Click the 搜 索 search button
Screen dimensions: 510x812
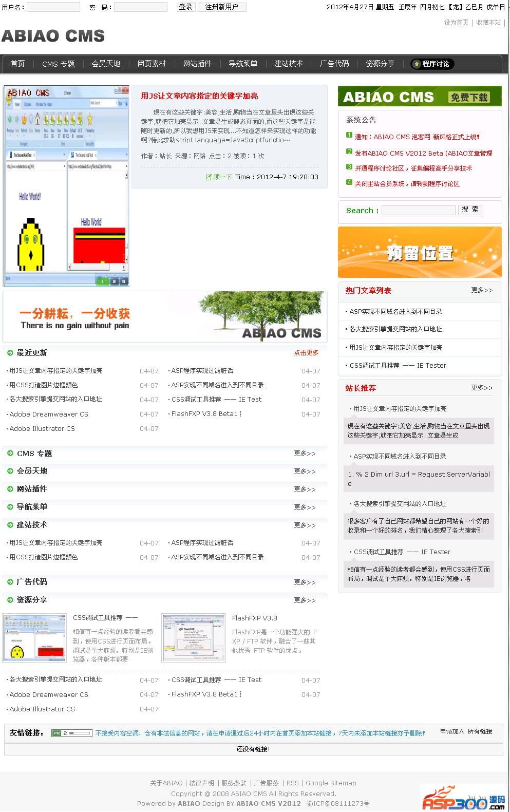tap(470, 210)
